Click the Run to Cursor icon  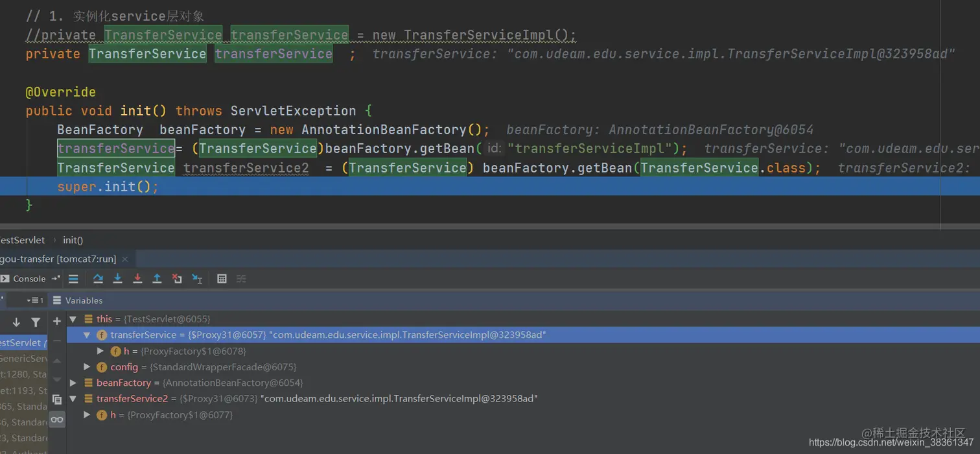197,279
